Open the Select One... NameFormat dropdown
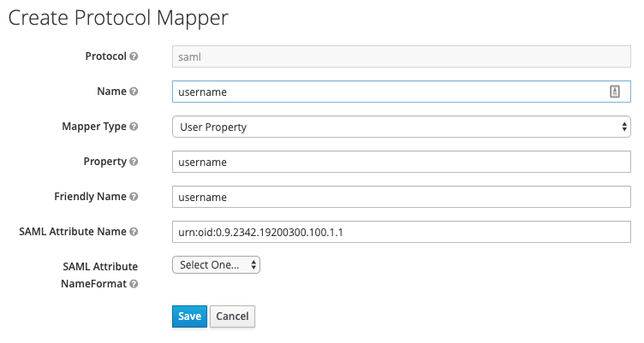 tap(216, 264)
